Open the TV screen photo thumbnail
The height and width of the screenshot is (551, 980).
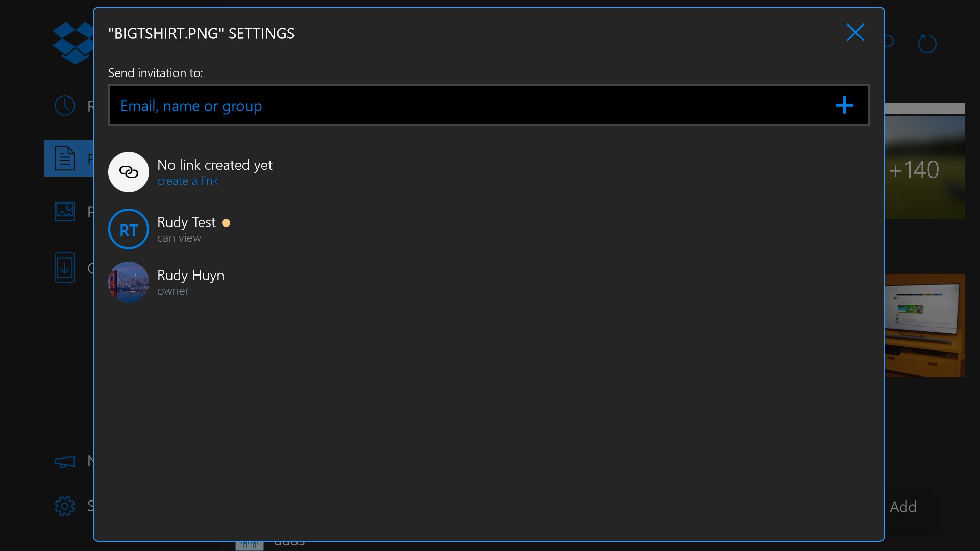point(924,325)
